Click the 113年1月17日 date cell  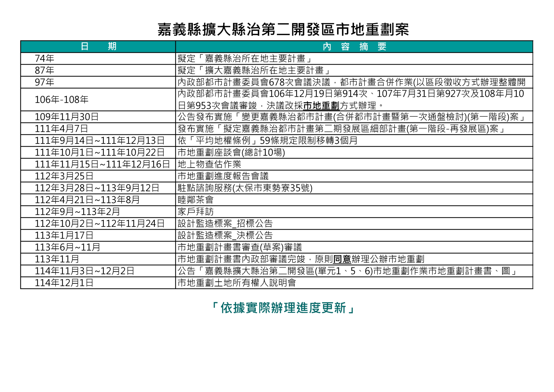pyautogui.click(x=64, y=235)
